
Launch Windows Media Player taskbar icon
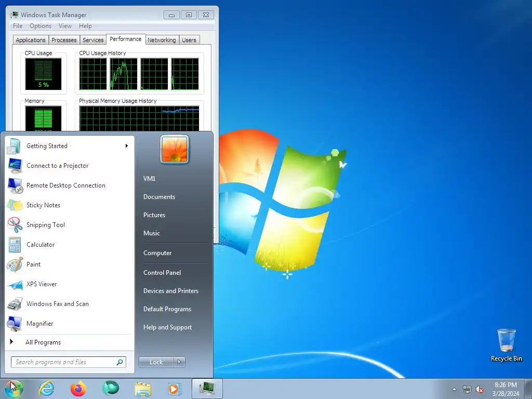coord(175,389)
